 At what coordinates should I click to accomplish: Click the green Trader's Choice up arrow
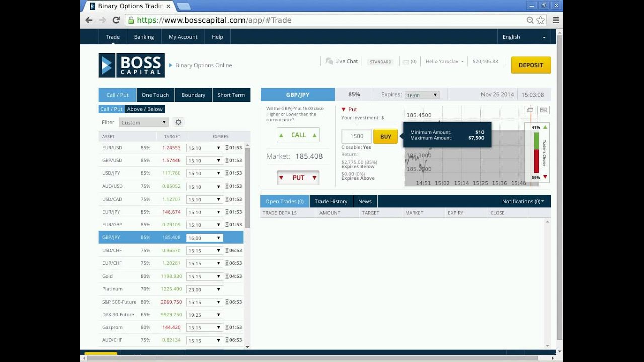click(x=545, y=127)
